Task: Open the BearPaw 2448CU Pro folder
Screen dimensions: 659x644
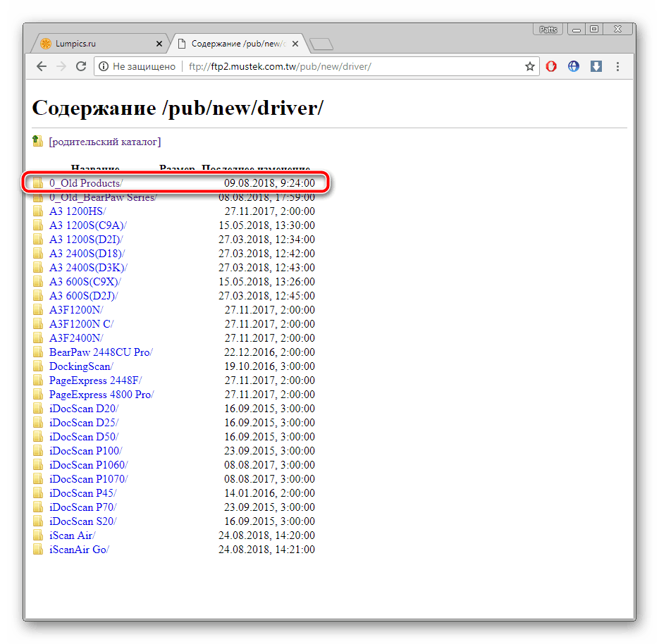Action: click(100, 352)
